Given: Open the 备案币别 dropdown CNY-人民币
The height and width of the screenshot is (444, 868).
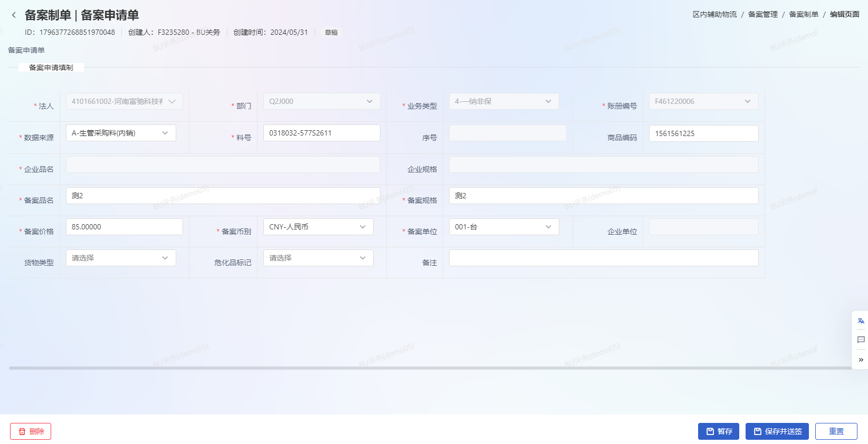Looking at the screenshot, I should (x=318, y=227).
